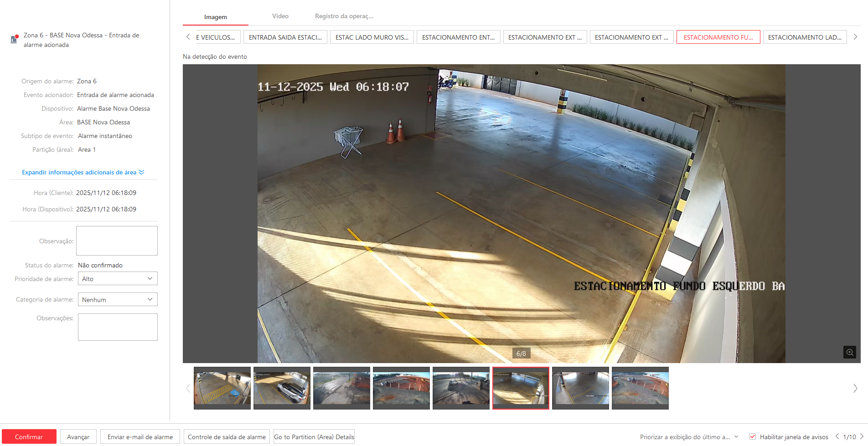Click into the Observação text field

pos(117,241)
